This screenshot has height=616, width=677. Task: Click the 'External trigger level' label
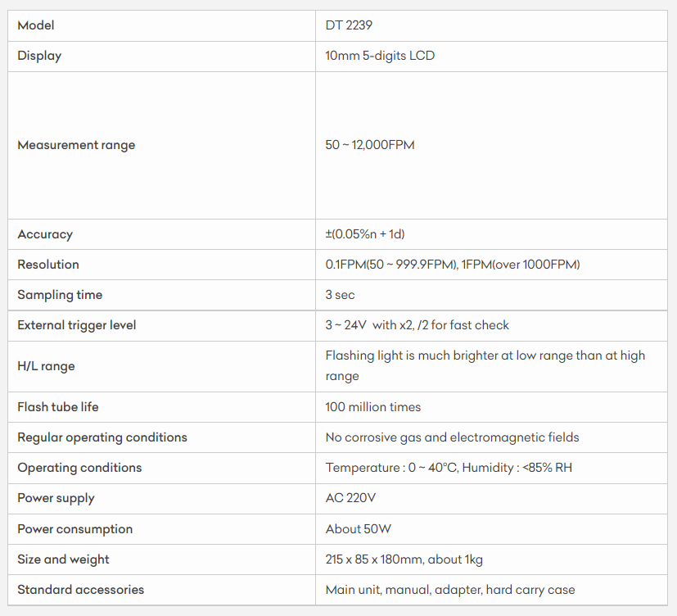tap(77, 325)
